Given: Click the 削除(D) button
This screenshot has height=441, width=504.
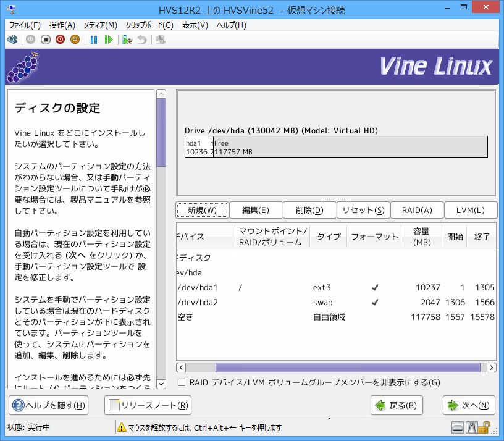Looking at the screenshot, I should 309,210.
